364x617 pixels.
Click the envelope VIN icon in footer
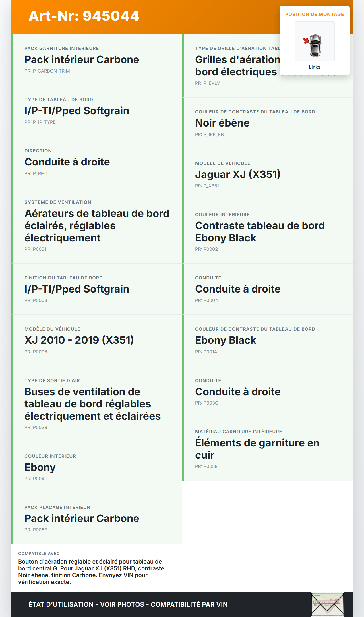coord(327,604)
